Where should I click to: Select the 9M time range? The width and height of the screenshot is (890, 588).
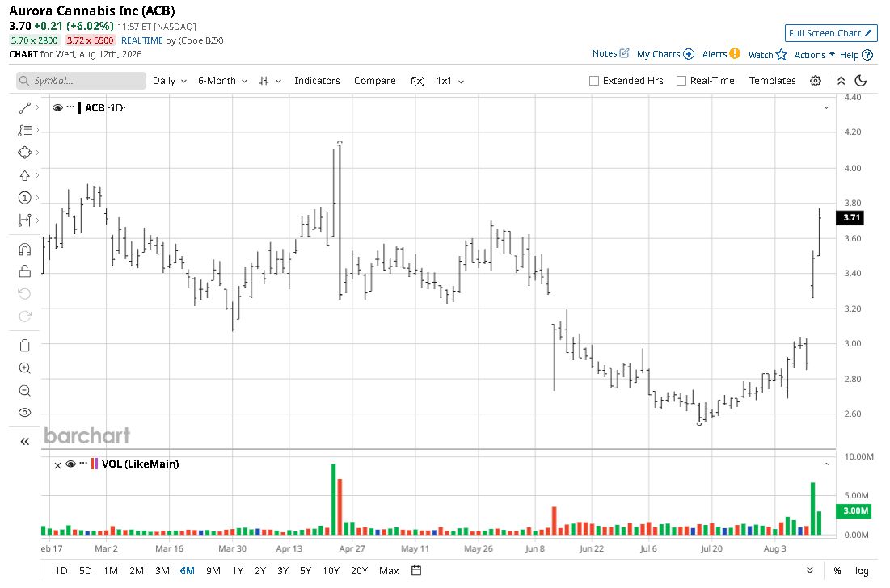point(213,570)
